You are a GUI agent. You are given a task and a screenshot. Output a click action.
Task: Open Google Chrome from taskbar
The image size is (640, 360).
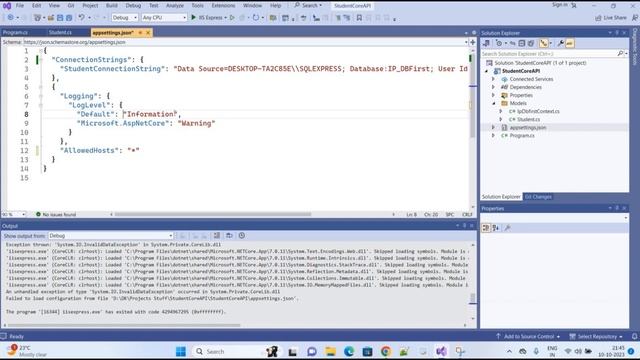coord(386,351)
